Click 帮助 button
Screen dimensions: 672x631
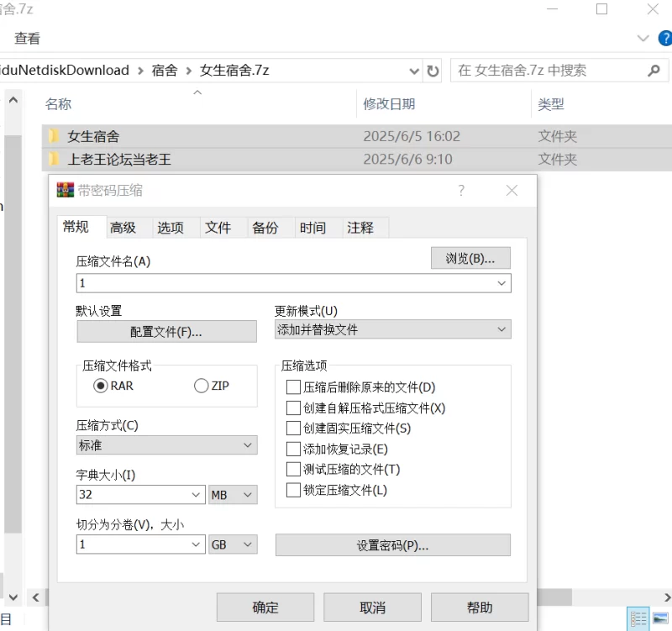(x=480, y=607)
